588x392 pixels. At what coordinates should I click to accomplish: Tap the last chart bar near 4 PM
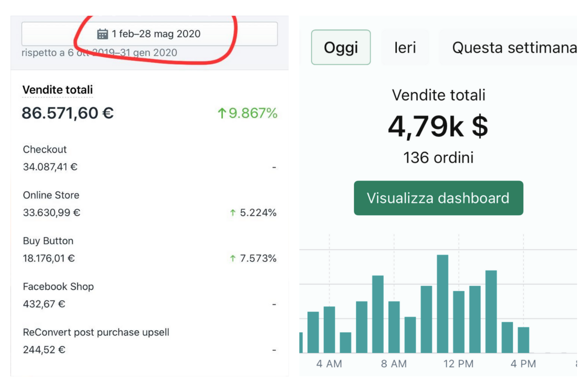pyautogui.click(x=523, y=340)
